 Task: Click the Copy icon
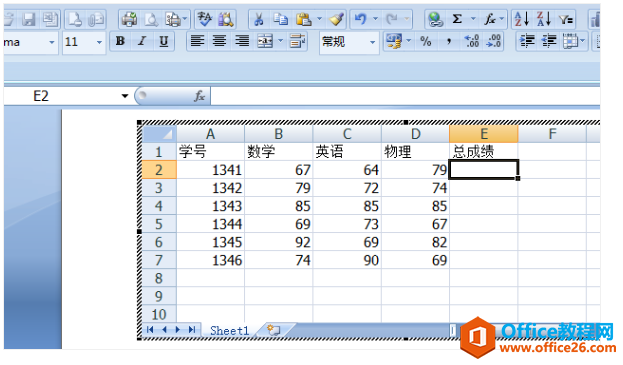coord(281,19)
